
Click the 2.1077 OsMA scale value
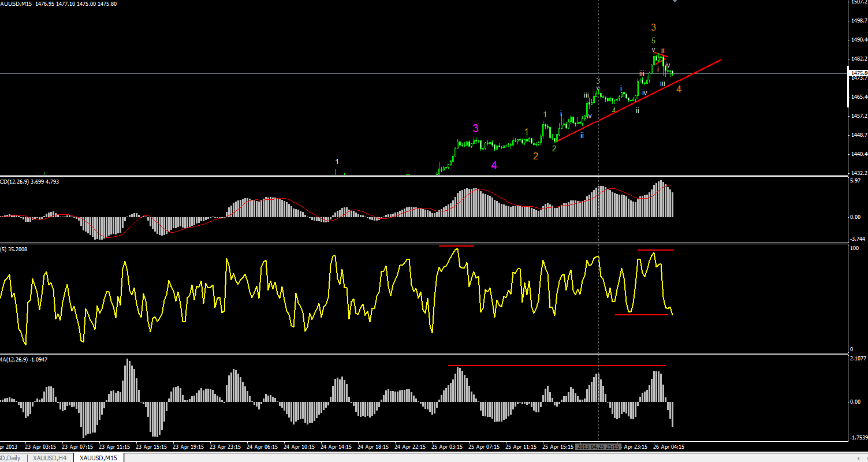[859, 359]
